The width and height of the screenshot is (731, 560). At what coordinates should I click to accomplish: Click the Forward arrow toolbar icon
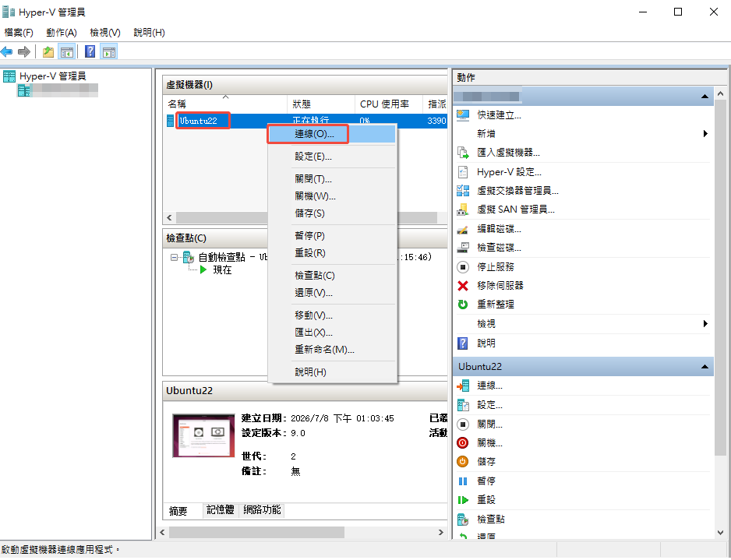(x=24, y=51)
